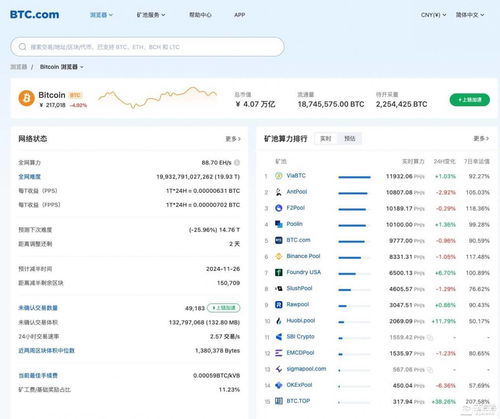Click the icon beside sigmapool.com hashrate
The image size is (500, 419).
[430, 370]
